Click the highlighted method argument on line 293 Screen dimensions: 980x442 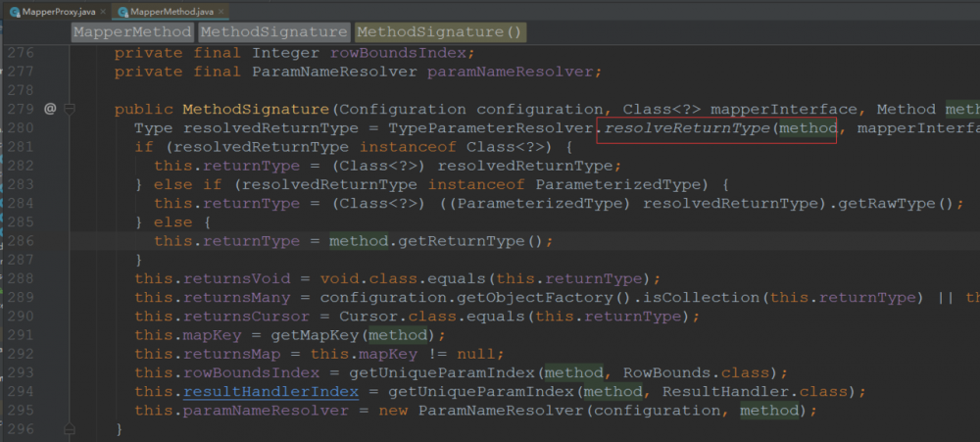(x=573, y=373)
